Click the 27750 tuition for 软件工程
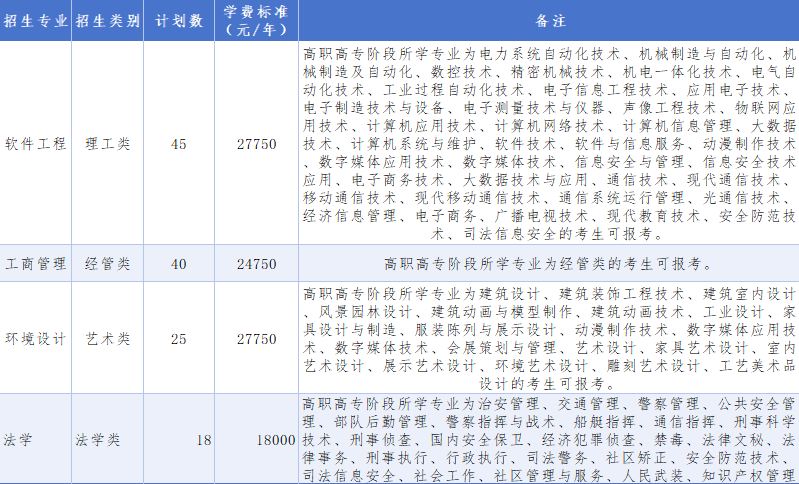This screenshot has height=484, width=799. coord(256,143)
